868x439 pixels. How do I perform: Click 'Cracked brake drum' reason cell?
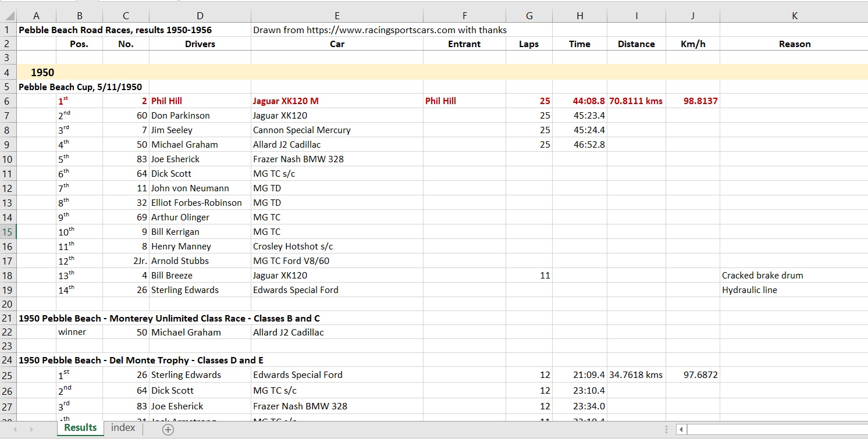click(794, 275)
